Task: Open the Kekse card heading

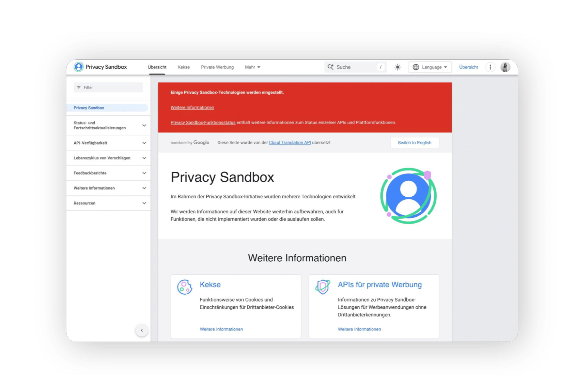Action: pos(210,284)
